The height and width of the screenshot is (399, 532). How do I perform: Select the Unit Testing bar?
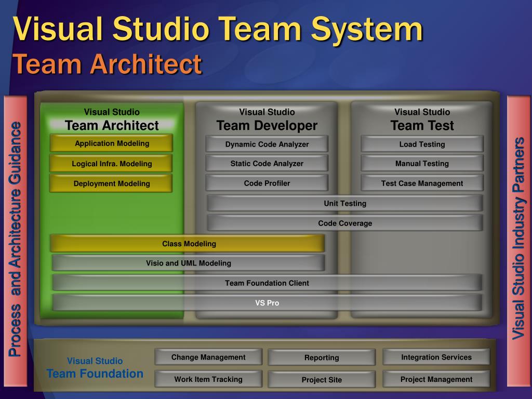click(345, 203)
